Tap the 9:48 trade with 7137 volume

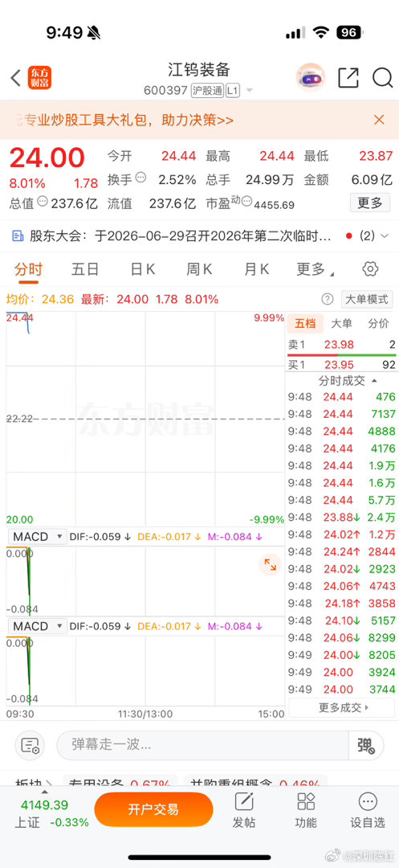coord(342,414)
